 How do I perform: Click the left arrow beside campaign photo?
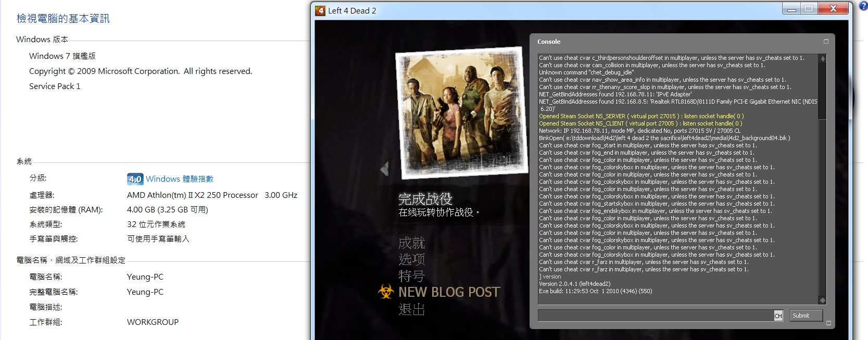385,169
